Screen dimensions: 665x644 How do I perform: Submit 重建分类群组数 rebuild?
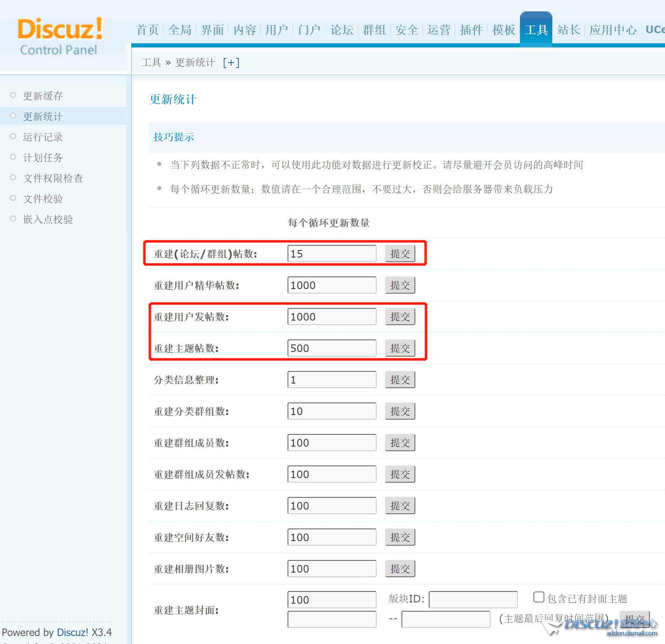(x=400, y=411)
